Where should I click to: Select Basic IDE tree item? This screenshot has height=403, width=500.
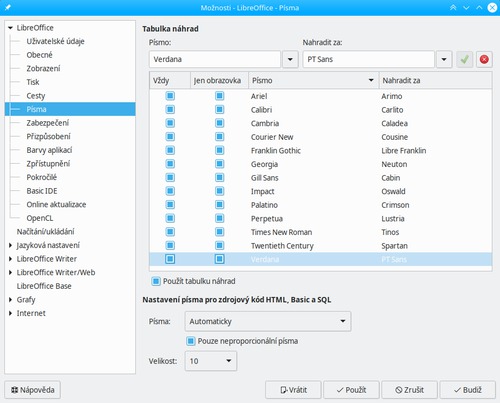(x=42, y=191)
